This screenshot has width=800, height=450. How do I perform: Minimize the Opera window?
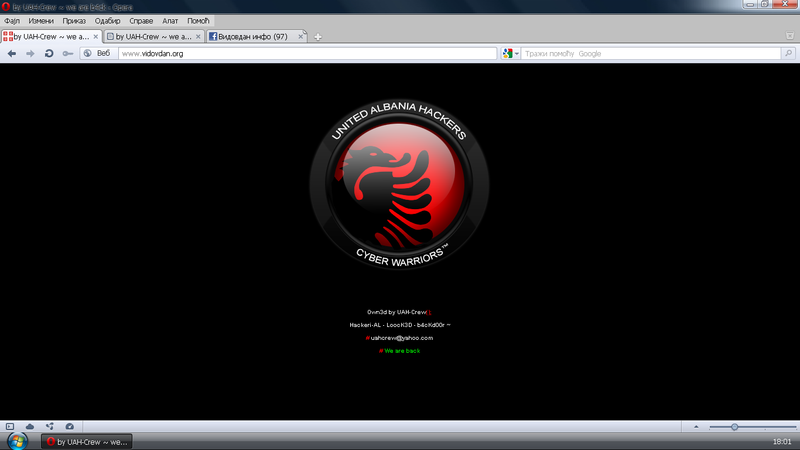(x=749, y=4)
